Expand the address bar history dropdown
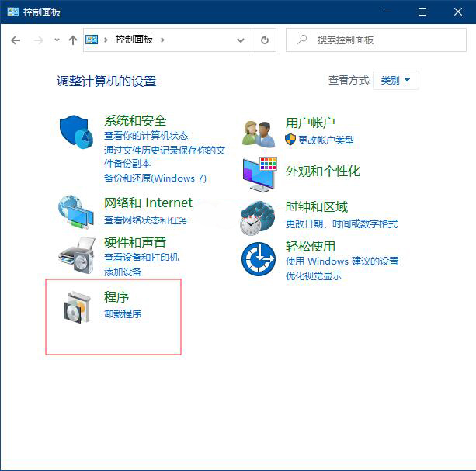476x471 pixels. [241, 40]
